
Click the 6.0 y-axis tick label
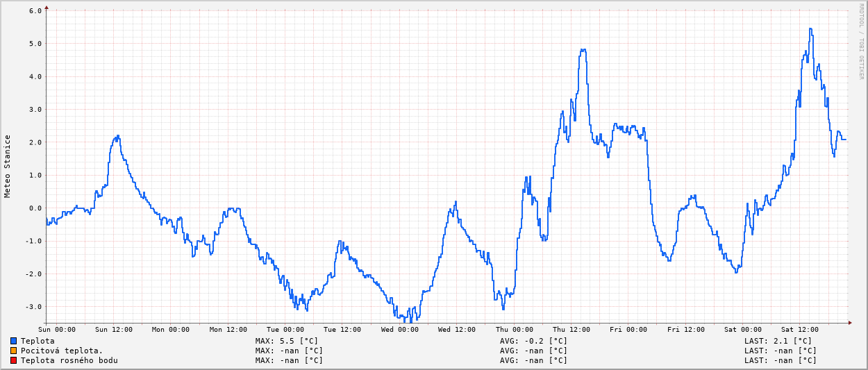click(x=35, y=10)
